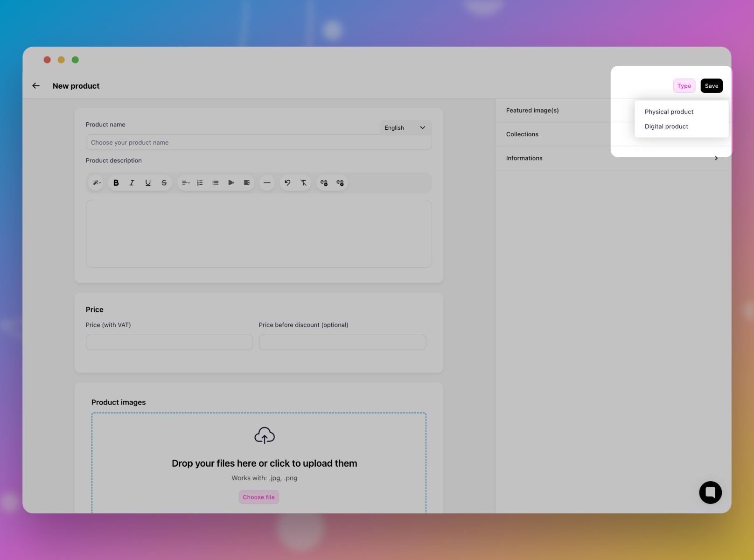Toggle underline text formatting
The height and width of the screenshot is (560, 754).
click(x=148, y=183)
